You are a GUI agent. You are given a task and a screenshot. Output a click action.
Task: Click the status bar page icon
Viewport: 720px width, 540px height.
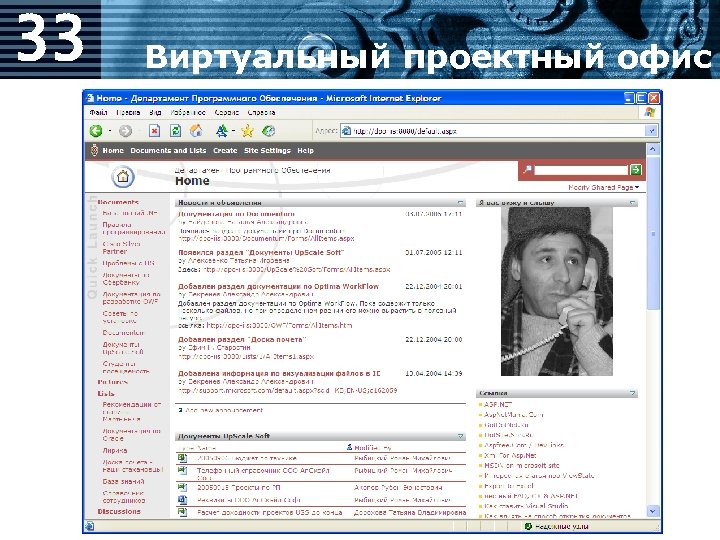pos(90,526)
